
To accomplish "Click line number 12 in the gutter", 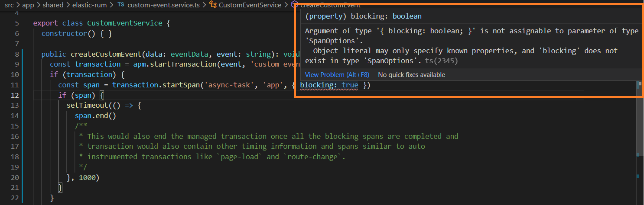I will tap(15, 95).
